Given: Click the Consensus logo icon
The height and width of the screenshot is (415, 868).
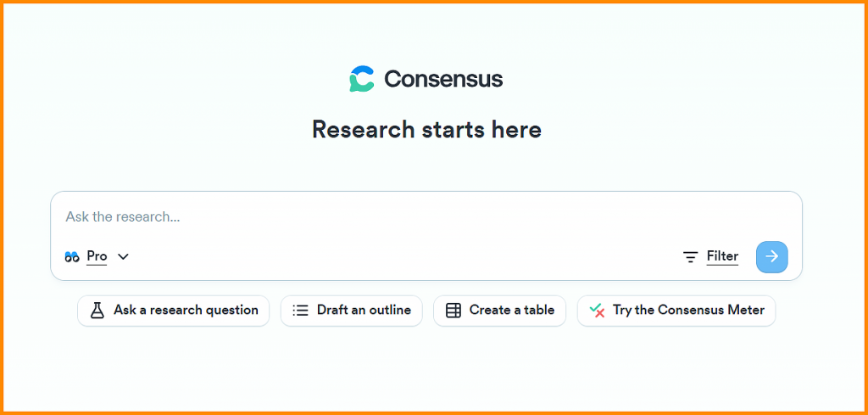Looking at the screenshot, I should point(362,79).
